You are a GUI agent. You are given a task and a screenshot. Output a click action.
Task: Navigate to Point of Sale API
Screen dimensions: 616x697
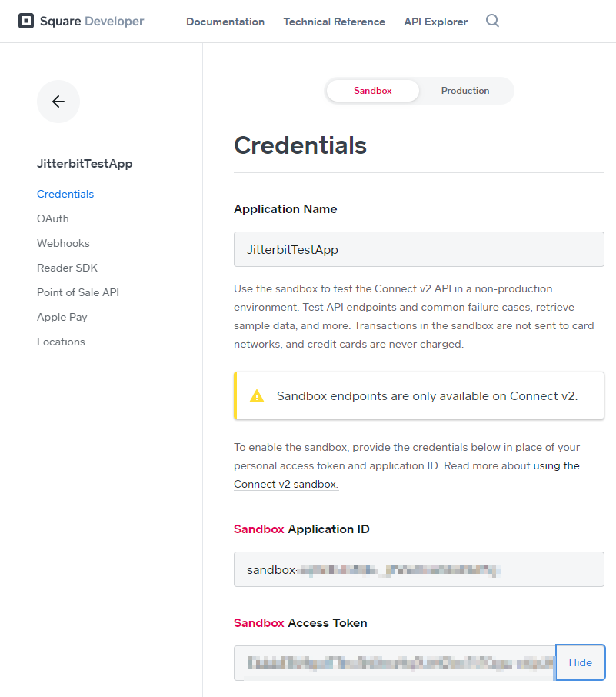(78, 292)
